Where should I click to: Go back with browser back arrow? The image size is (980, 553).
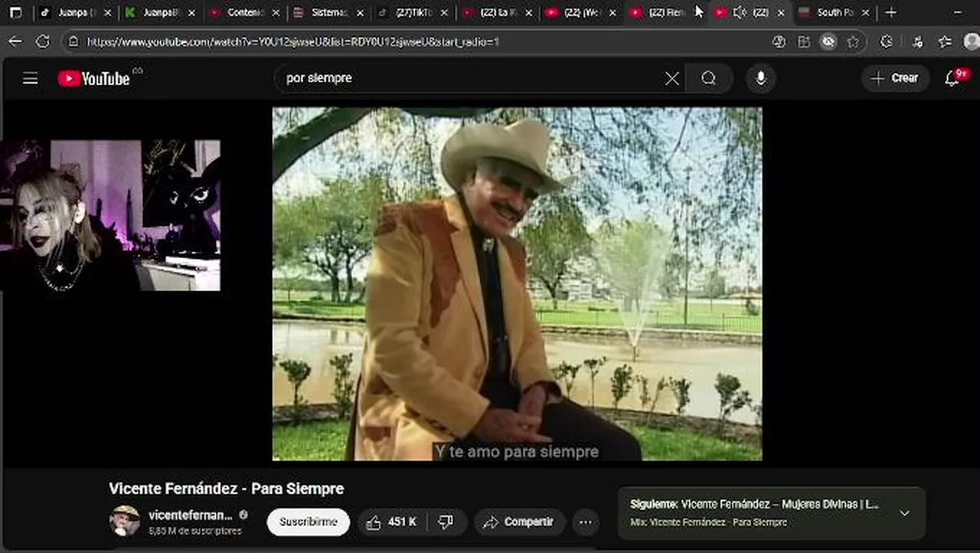tap(15, 41)
